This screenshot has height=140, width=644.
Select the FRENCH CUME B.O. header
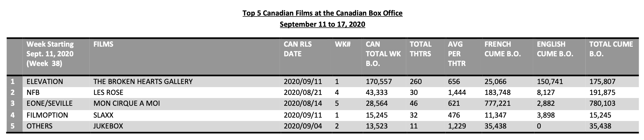pyautogui.click(x=503, y=49)
